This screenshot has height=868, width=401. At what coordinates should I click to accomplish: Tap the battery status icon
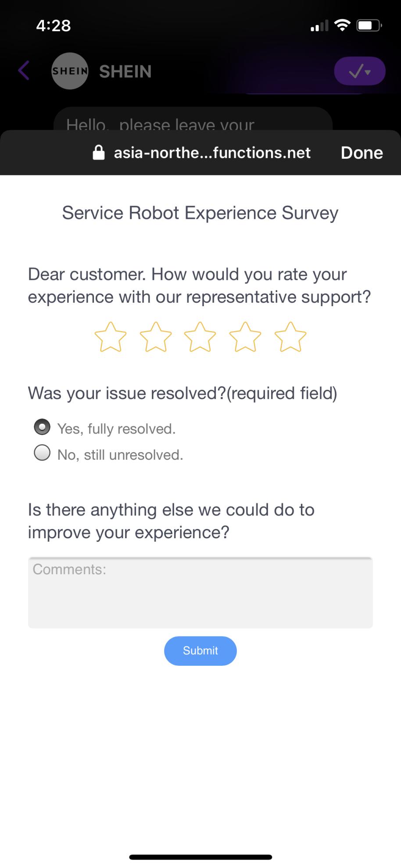coord(369,25)
